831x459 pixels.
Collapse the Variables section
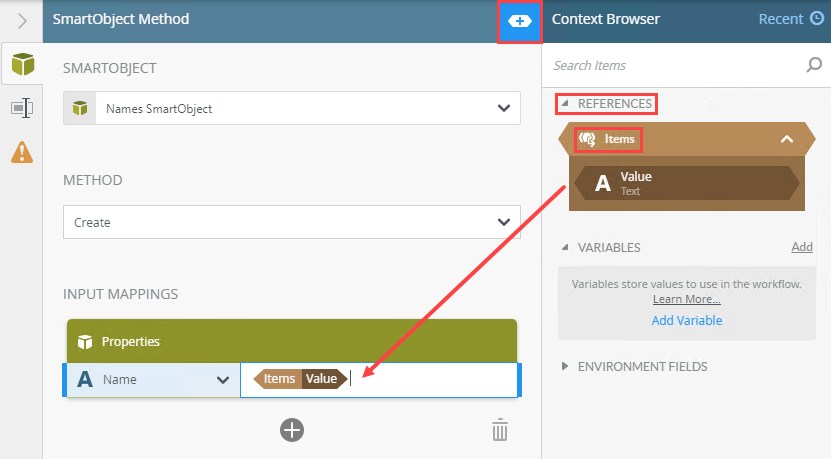565,247
